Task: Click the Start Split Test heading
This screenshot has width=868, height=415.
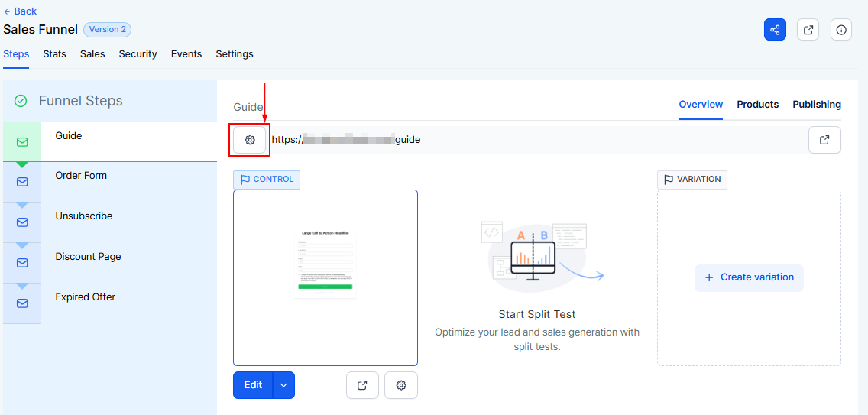Action: [x=537, y=315]
